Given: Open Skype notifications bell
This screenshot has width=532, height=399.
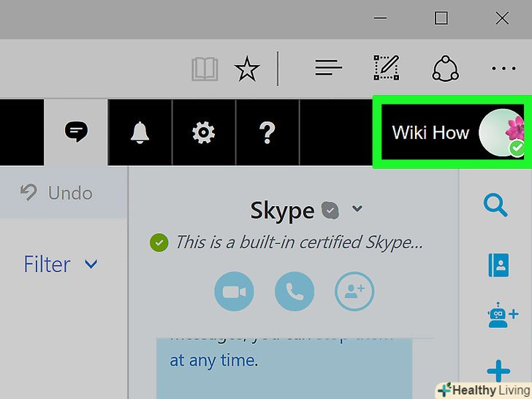Looking at the screenshot, I should pyautogui.click(x=140, y=133).
